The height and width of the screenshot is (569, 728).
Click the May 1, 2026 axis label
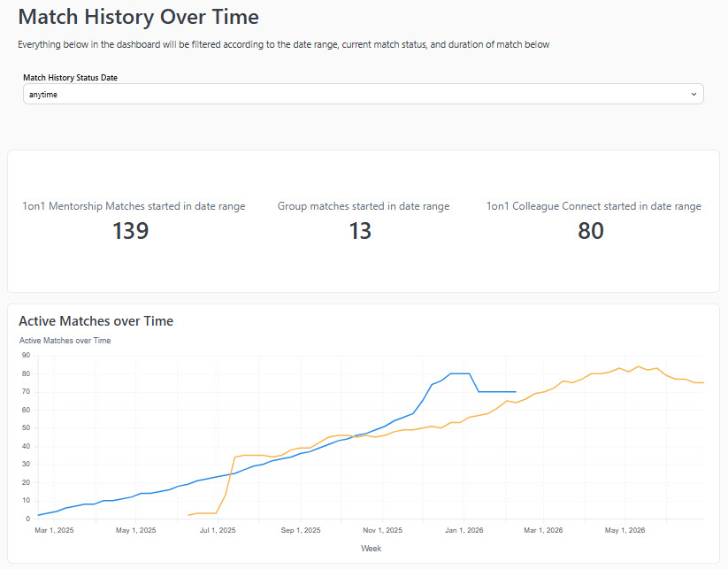tap(625, 530)
